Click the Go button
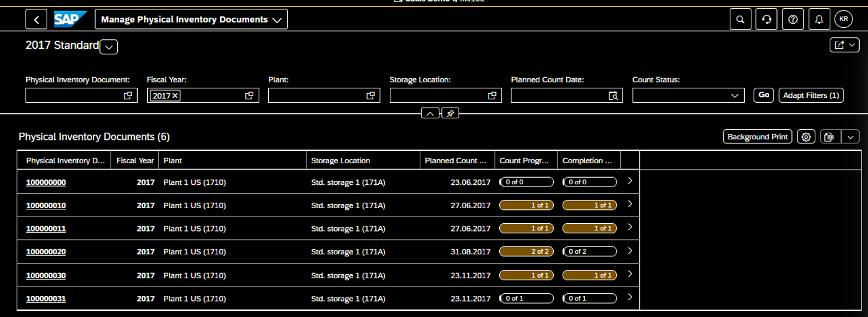The height and width of the screenshot is (317, 868). pos(764,95)
